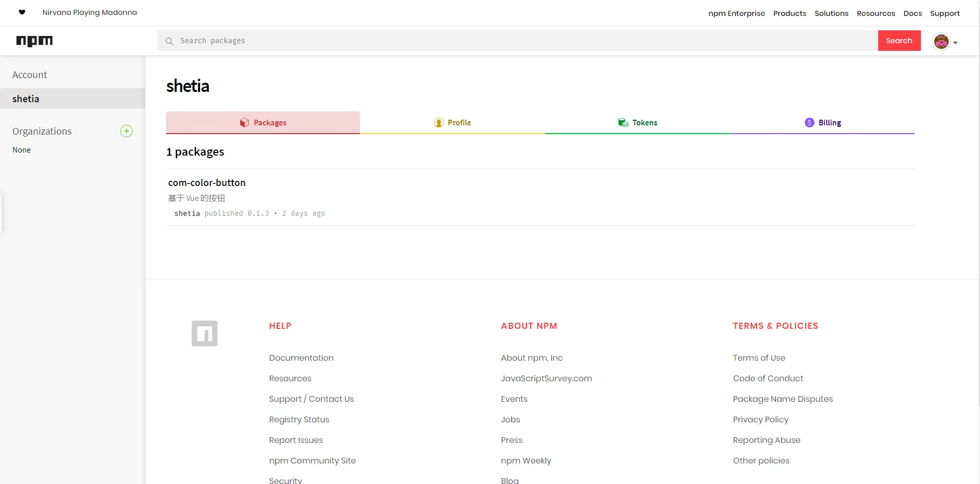
Task: Open the Jobs footer link
Action: (511, 419)
